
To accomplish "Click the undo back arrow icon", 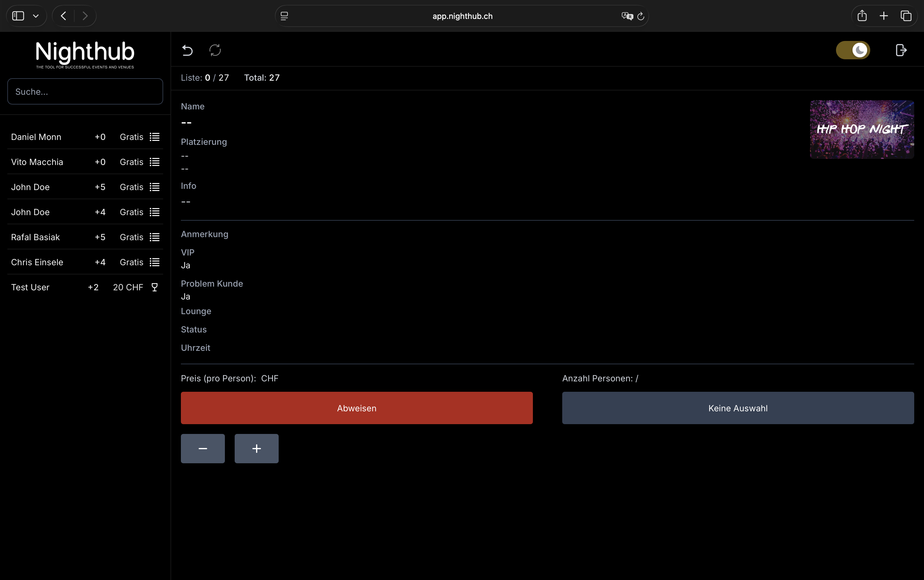I will tap(187, 50).
